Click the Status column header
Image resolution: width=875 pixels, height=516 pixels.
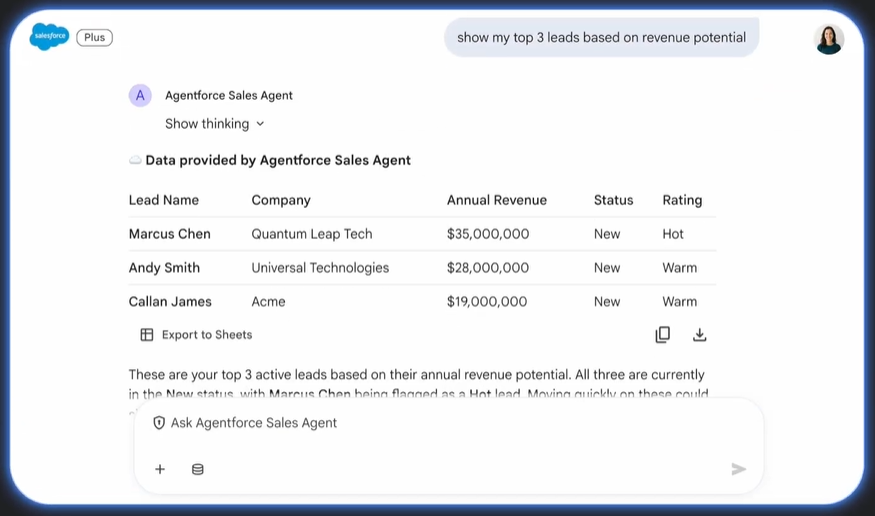click(613, 200)
